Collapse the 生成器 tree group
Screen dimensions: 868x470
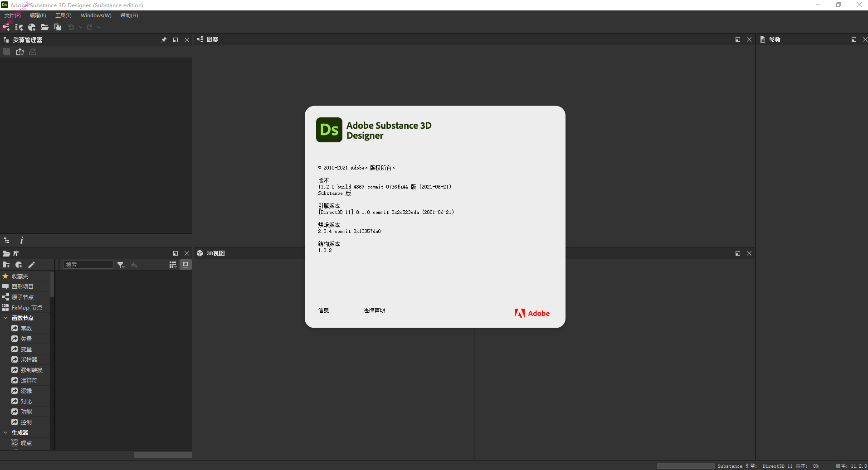pos(5,432)
